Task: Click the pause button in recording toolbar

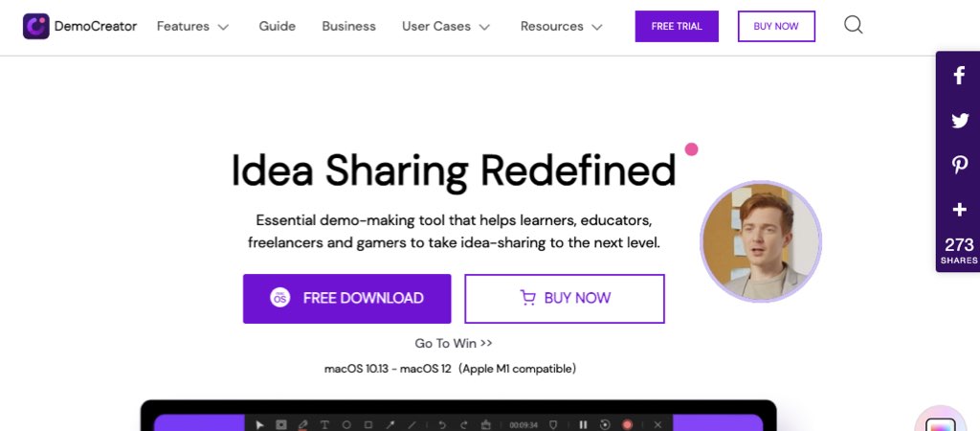Action: pyautogui.click(x=583, y=424)
